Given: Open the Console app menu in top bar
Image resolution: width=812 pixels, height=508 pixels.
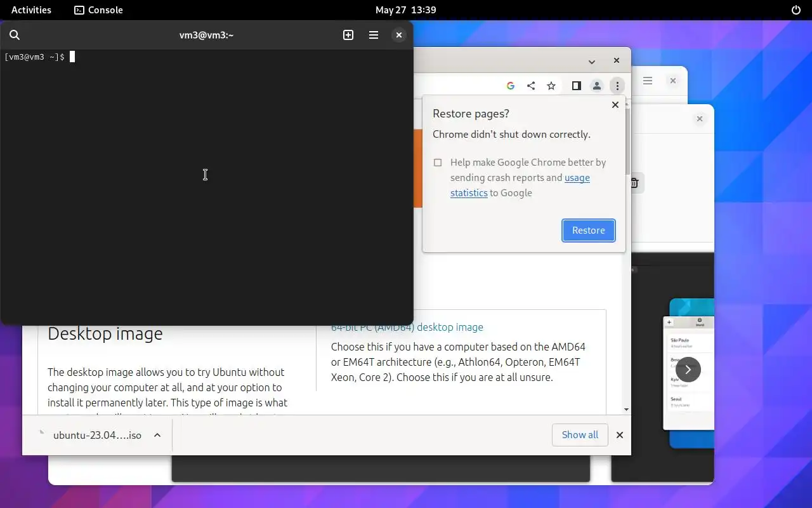Looking at the screenshot, I should click(99, 10).
